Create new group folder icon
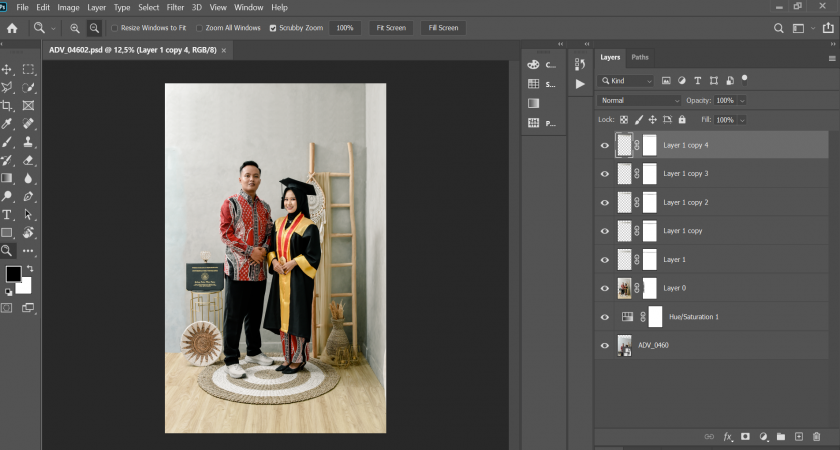 point(781,437)
